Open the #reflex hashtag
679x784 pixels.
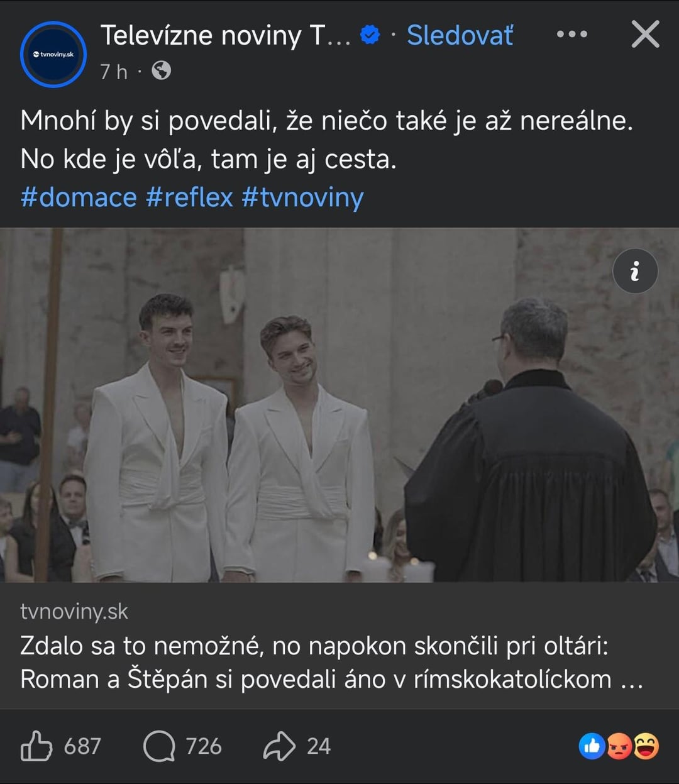189,197
